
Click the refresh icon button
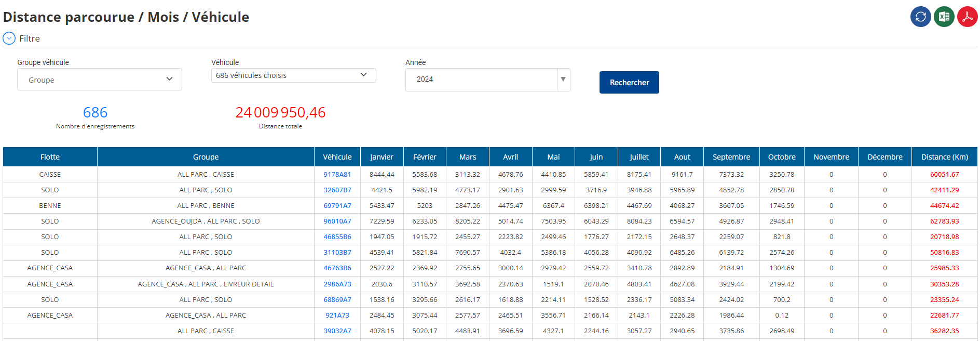920,17
